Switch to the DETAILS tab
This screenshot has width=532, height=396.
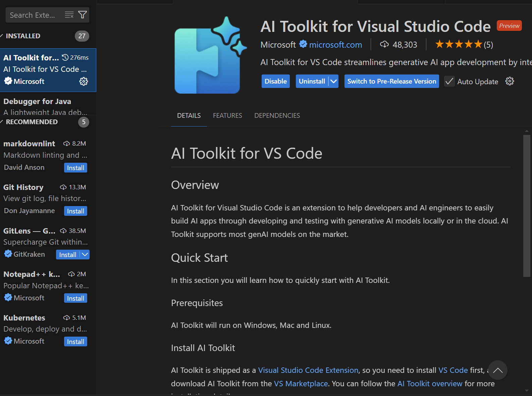pyautogui.click(x=189, y=115)
